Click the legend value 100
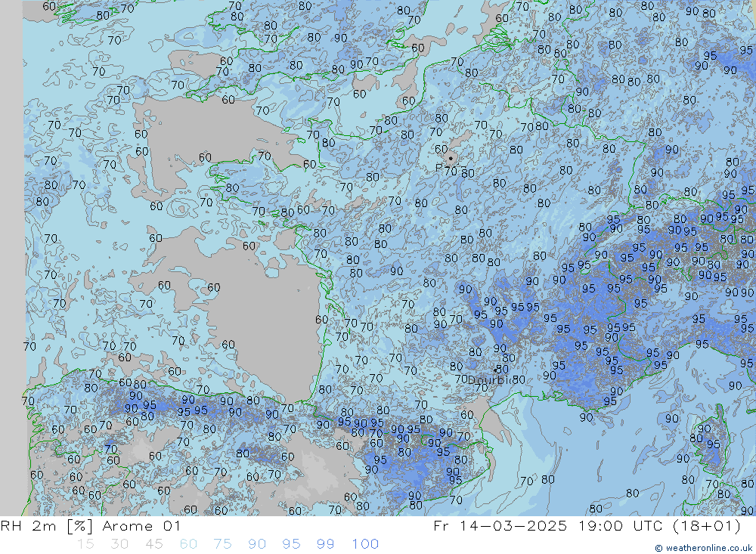The image size is (756, 554). tap(365, 544)
